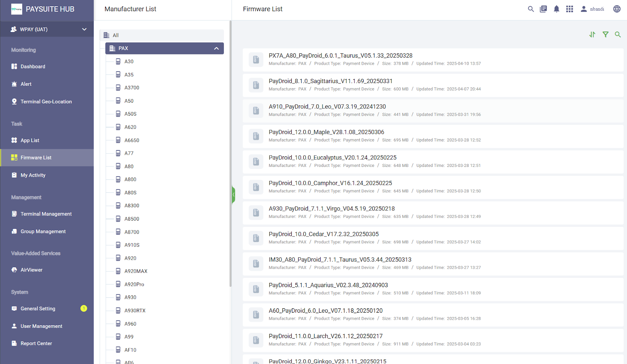Open the library/documents icon in header
The image size is (627, 364).
coord(543,9)
